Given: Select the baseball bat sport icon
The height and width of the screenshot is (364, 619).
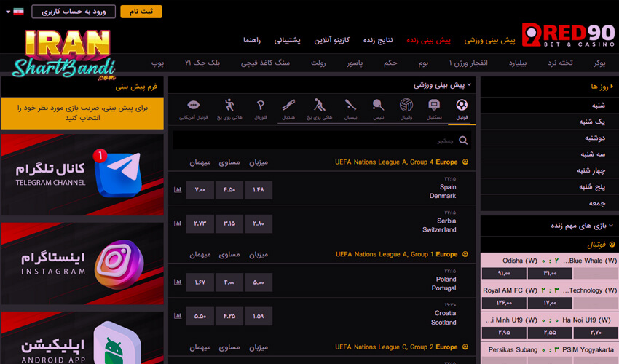Looking at the screenshot, I should pyautogui.click(x=350, y=109).
